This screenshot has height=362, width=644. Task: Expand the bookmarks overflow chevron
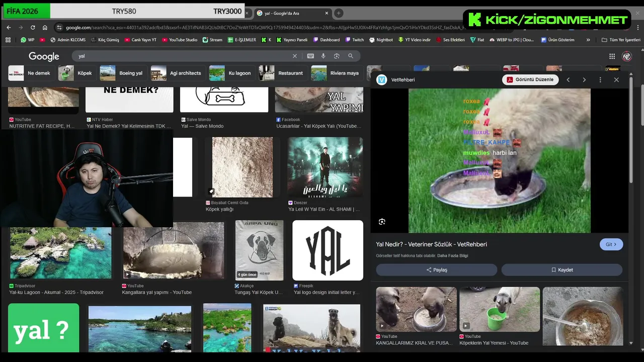tap(588, 40)
